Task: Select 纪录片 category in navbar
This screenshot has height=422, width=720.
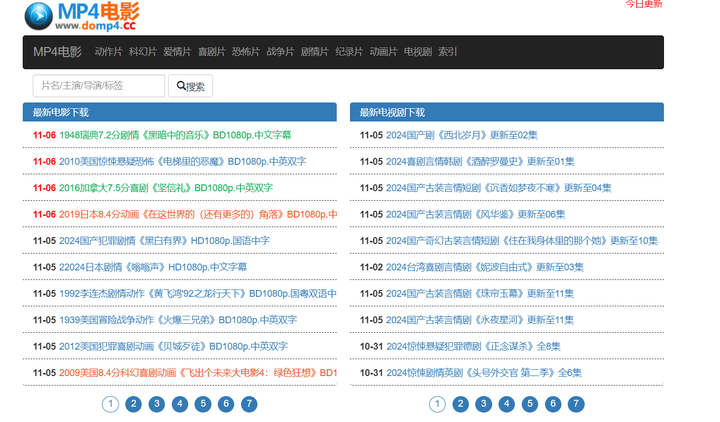Action: click(x=349, y=52)
